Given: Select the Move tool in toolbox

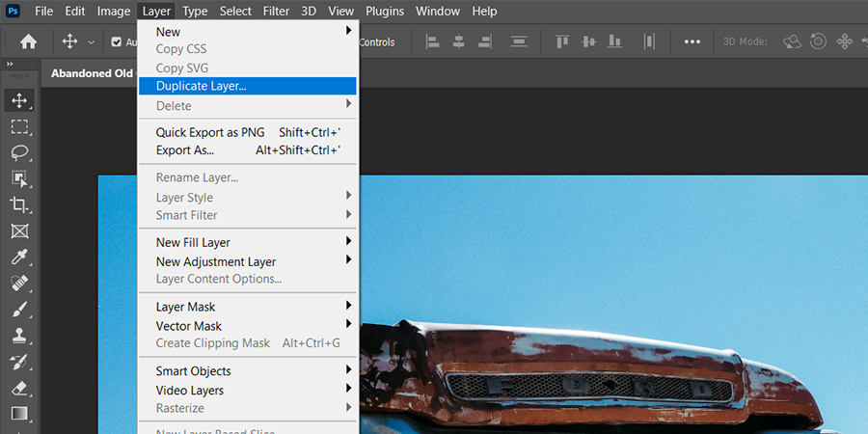Looking at the screenshot, I should (19, 100).
